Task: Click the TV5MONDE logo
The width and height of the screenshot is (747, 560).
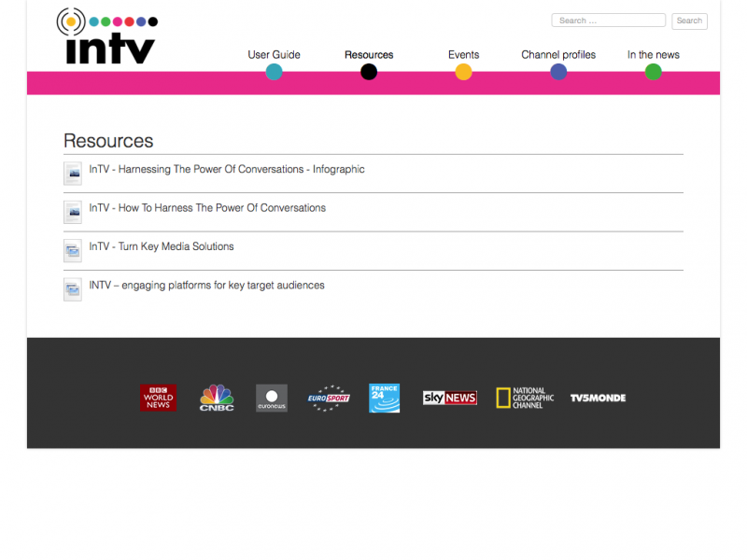Action: point(599,399)
